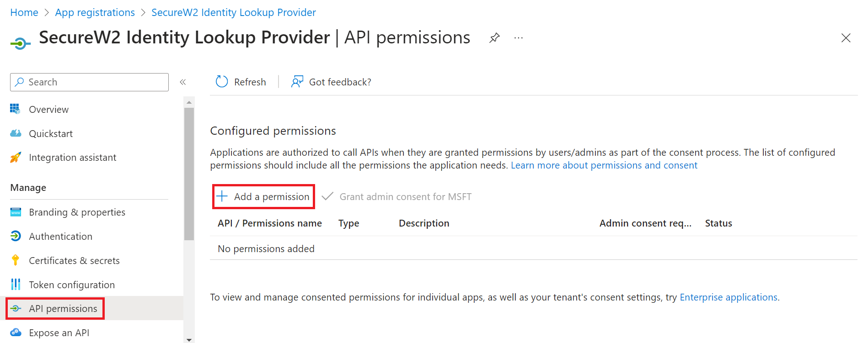Image resolution: width=868 pixels, height=343 pixels.
Task: Open the more options ellipsis menu
Action: point(518,38)
